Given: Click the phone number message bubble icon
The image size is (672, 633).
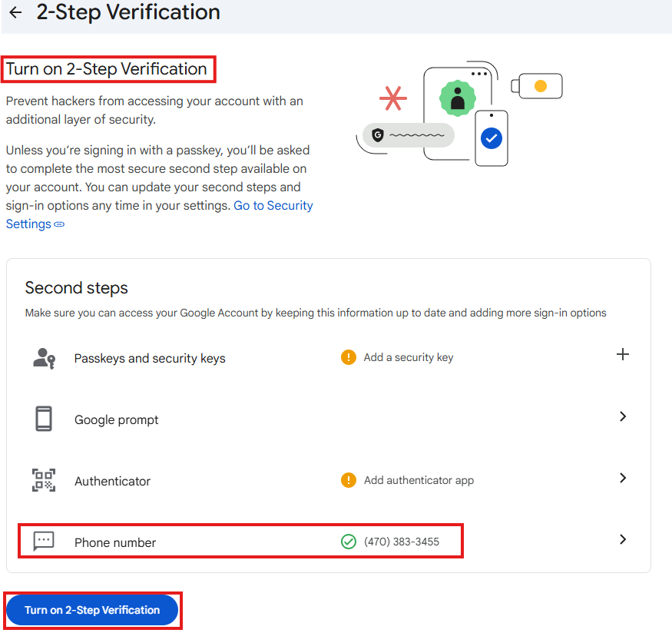Looking at the screenshot, I should [x=44, y=542].
